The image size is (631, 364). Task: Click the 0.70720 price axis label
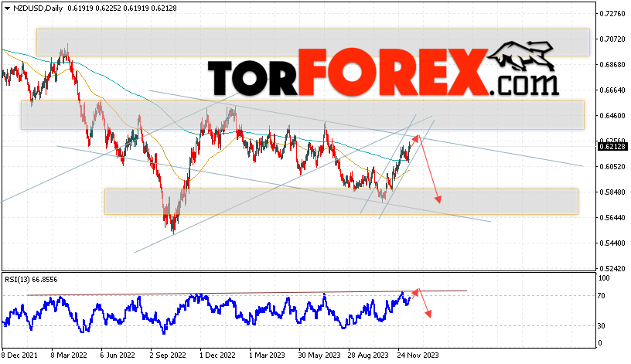612,39
